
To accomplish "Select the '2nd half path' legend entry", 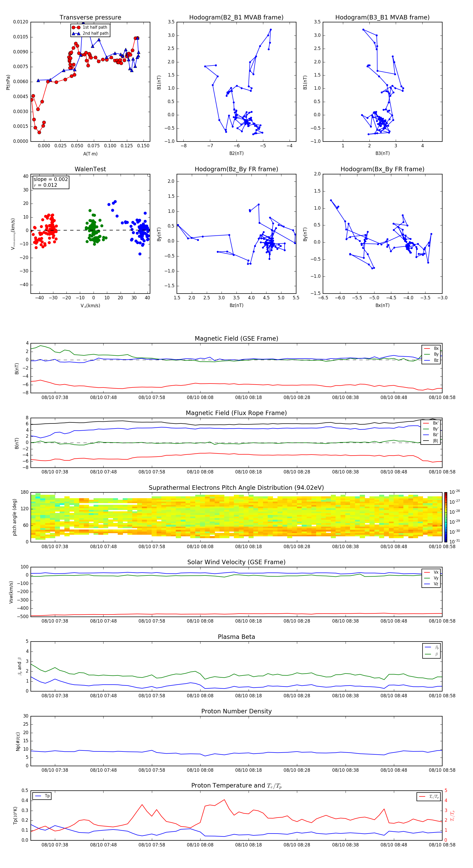I will (x=90, y=33).
